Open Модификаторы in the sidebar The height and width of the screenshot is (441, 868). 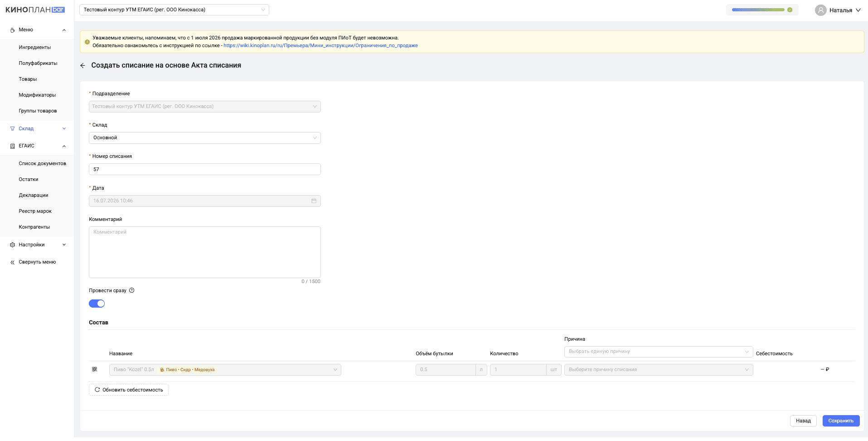37,95
